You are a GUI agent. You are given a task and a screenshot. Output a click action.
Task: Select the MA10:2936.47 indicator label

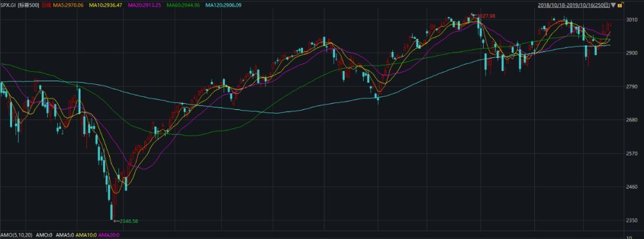[x=106, y=5]
